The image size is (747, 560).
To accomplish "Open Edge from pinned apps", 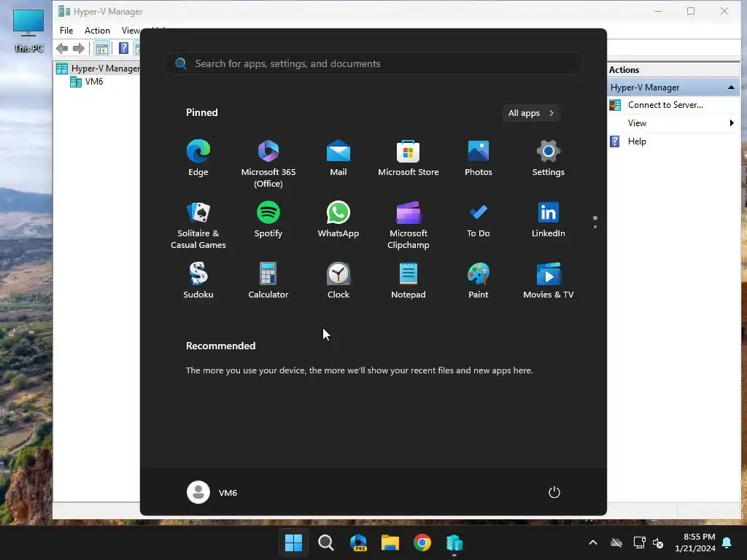I will pos(198,158).
